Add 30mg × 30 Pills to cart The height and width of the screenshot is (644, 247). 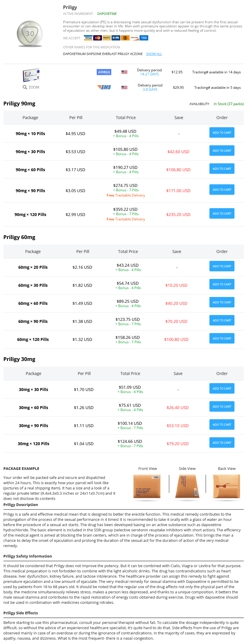point(222,388)
